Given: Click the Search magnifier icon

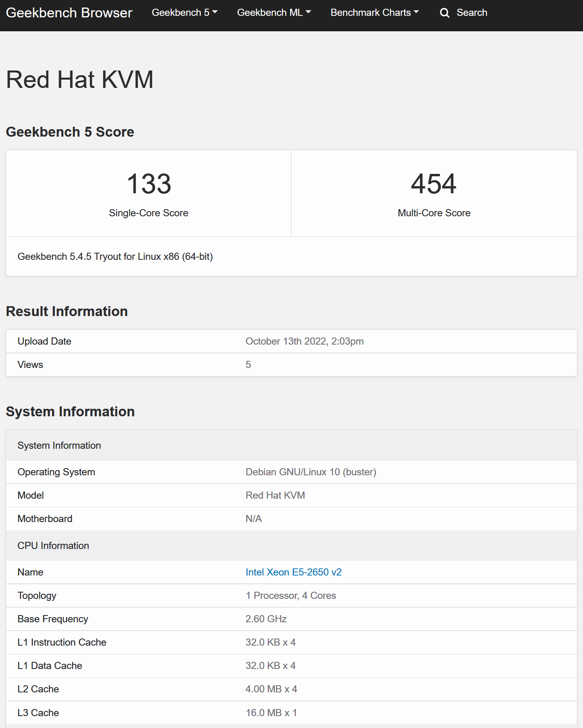Looking at the screenshot, I should coord(445,13).
